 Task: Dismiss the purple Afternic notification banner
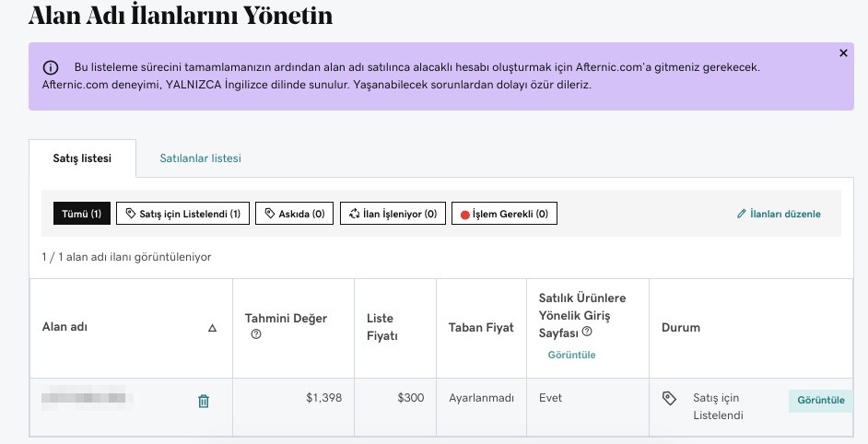coord(843,53)
